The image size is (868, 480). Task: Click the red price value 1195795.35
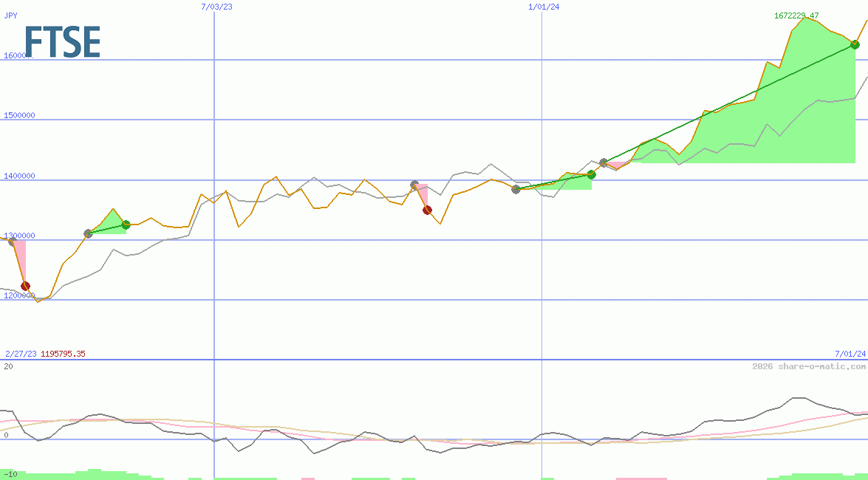coord(63,353)
